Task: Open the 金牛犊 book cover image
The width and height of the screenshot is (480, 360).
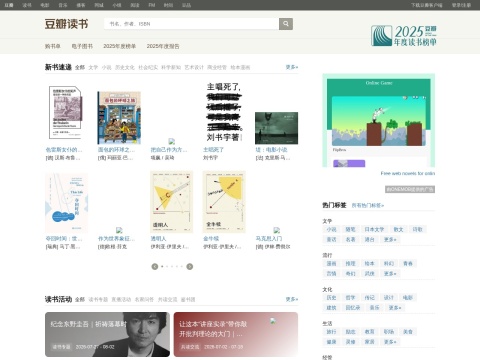Action: [x=224, y=202]
